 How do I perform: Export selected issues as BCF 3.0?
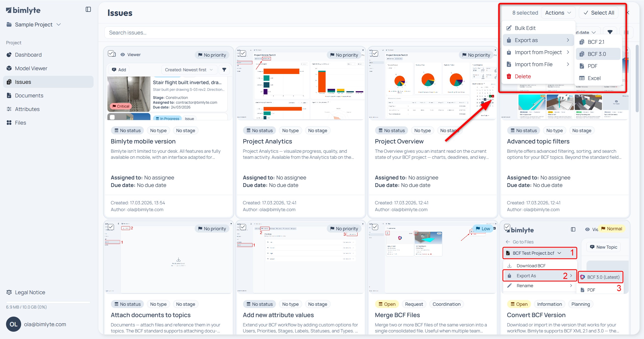[598, 54]
